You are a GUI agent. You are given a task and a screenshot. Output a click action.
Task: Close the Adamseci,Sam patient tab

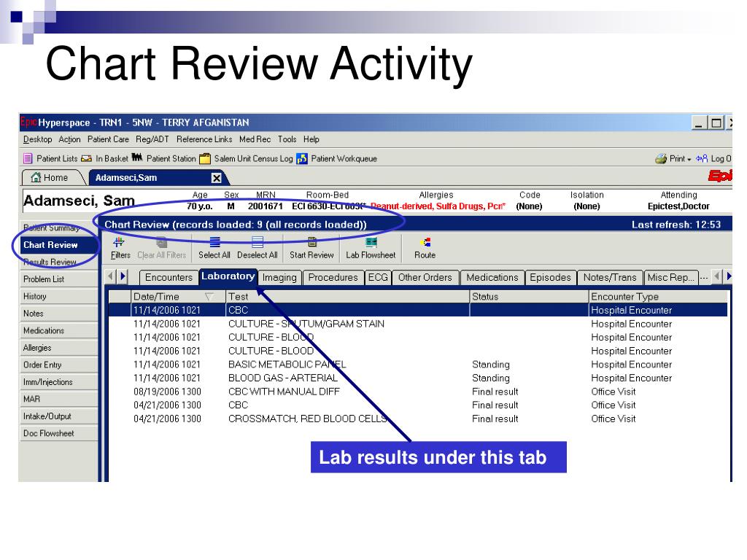[216, 178]
